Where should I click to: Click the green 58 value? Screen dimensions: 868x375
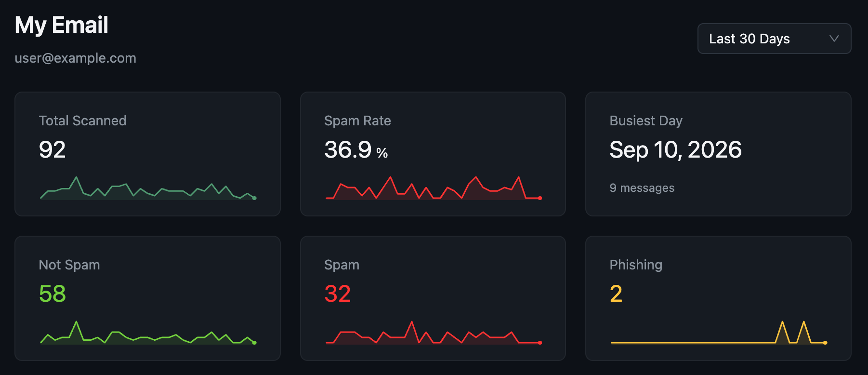[x=52, y=294]
